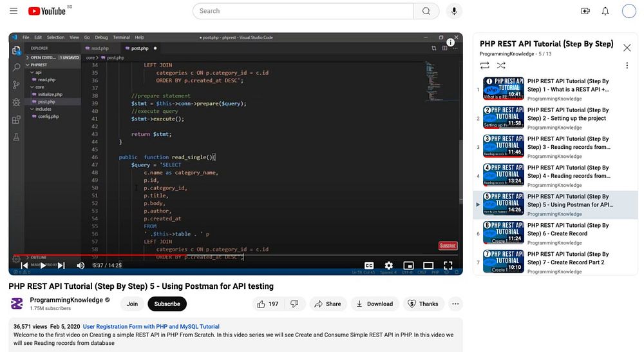
Task: Open playlist options three-dot menu
Action: coord(627,65)
